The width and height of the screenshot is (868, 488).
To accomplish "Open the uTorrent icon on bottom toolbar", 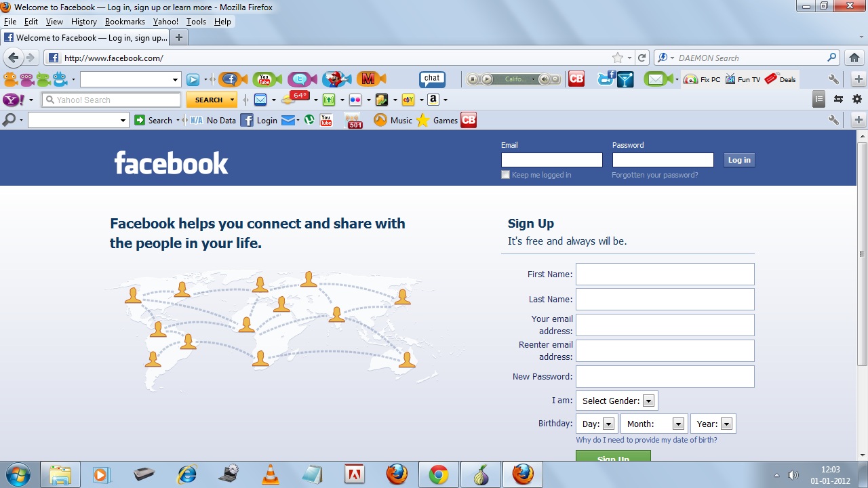I will click(x=309, y=120).
